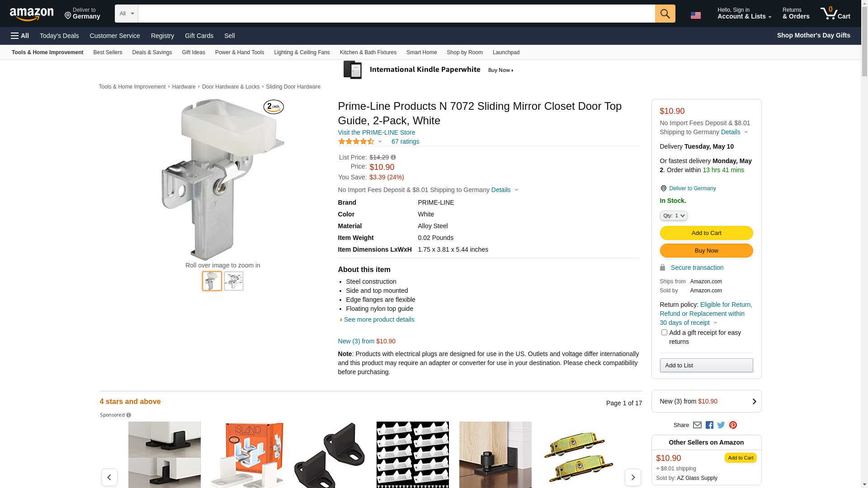Select the US flag language icon
868x488 pixels.
coord(696,15)
